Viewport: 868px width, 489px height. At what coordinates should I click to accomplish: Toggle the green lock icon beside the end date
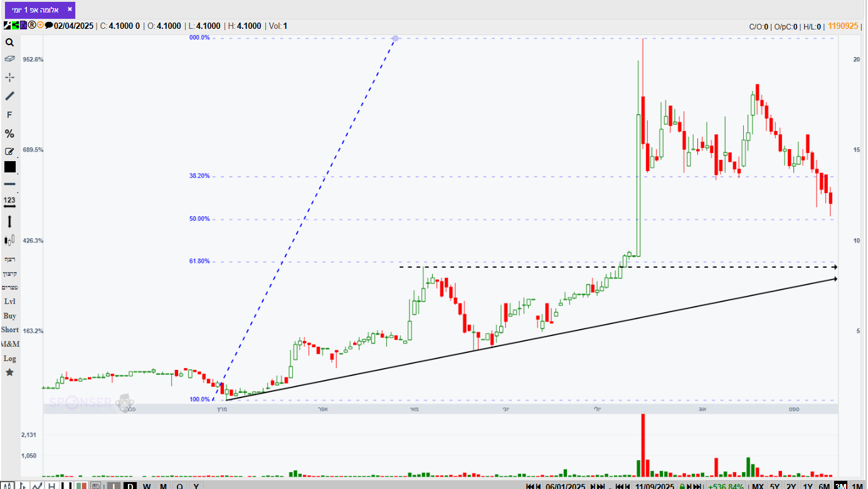(681, 486)
